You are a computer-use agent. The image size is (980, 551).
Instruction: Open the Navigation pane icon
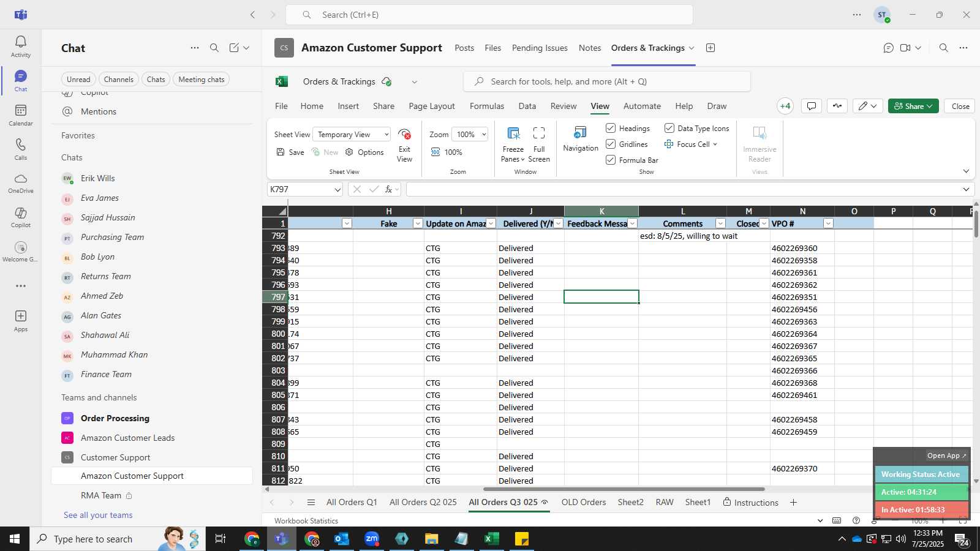(x=580, y=133)
